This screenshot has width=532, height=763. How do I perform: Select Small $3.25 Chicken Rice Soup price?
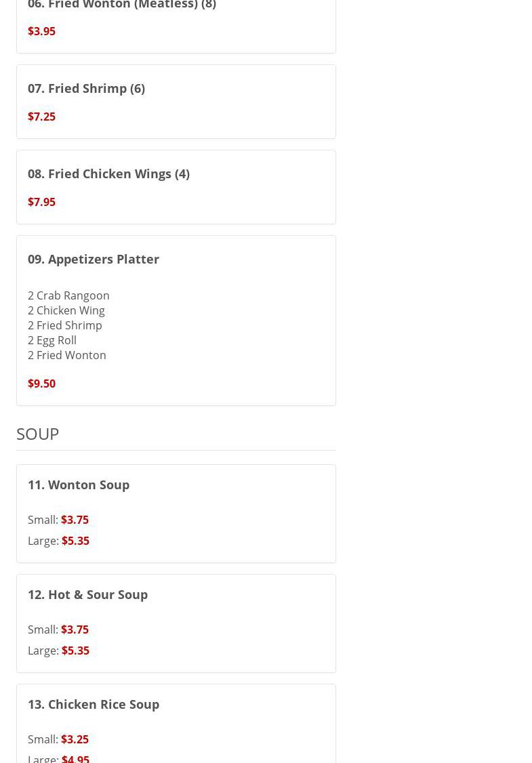(75, 739)
